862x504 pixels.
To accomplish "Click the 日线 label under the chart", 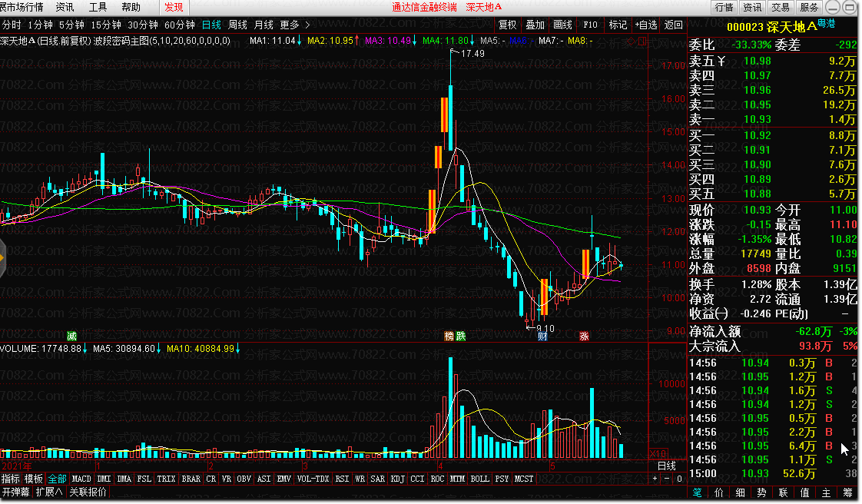I will [667, 466].
